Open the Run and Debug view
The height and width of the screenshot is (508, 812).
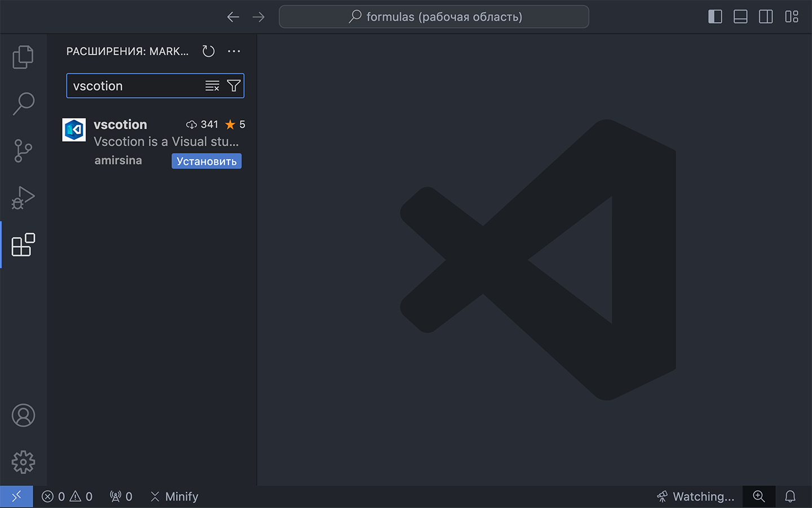23,198
